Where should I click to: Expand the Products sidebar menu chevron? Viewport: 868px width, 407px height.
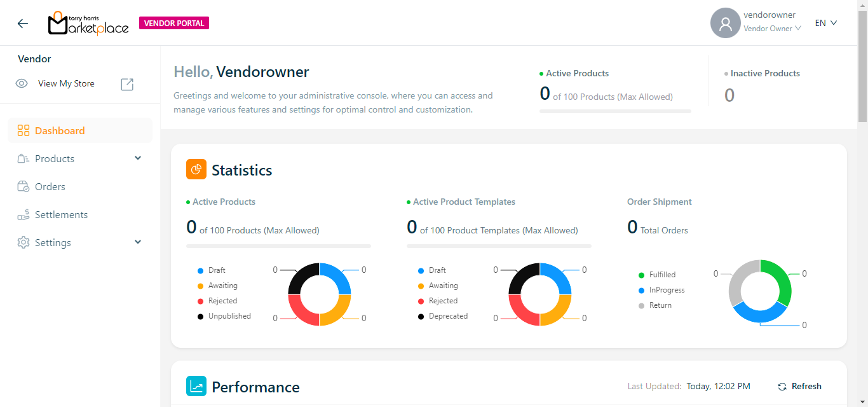(x=138, y=158)
